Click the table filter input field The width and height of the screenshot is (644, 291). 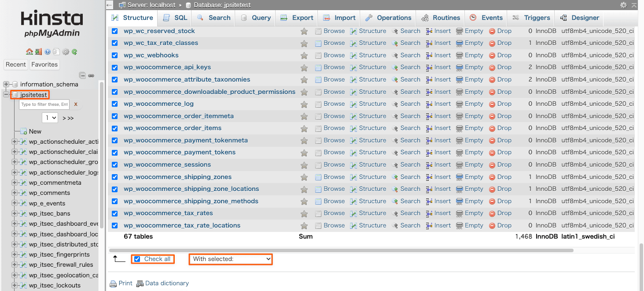pyautogui.click(x=44, y=104)
